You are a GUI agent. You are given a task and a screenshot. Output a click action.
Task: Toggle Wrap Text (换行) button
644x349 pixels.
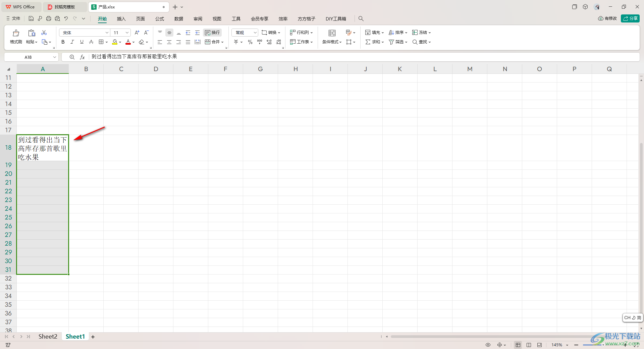(212, 33)
